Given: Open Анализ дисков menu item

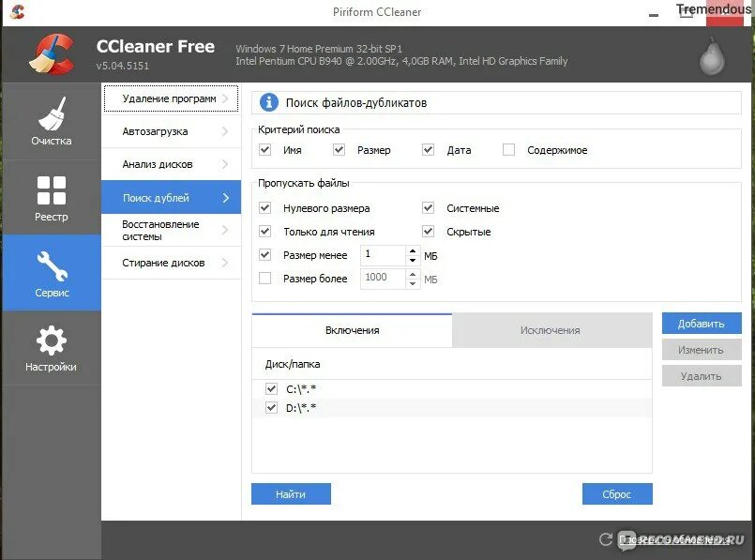Looking at the screenshot, I should 171,164.
